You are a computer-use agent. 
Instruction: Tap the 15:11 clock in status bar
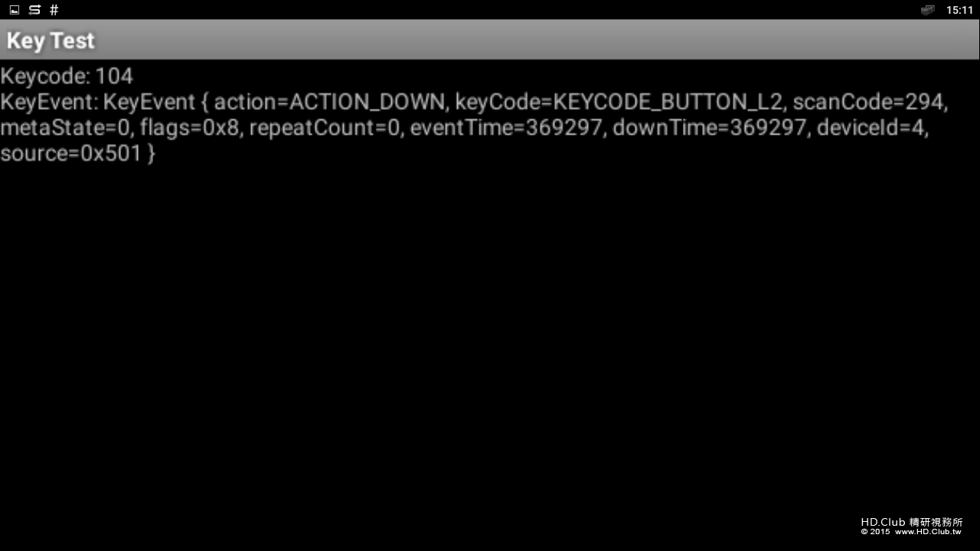click(x=959, y=10)
